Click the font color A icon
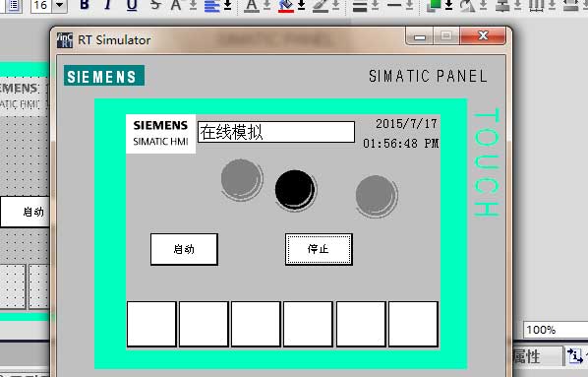This screenshot has width=588, height=377. [x=252, y=5]
